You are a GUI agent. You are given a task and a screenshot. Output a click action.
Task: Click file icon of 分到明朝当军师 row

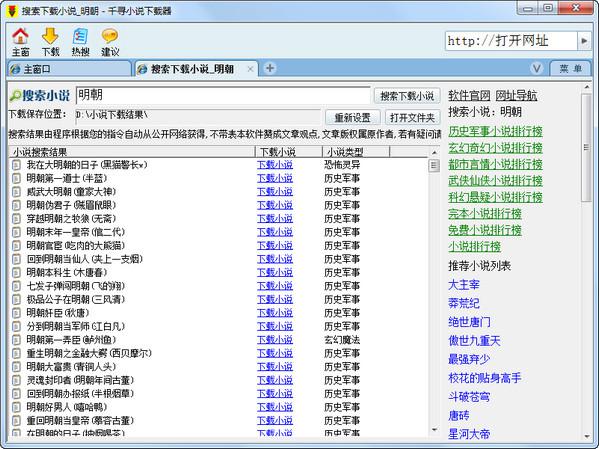pos(16,327)
